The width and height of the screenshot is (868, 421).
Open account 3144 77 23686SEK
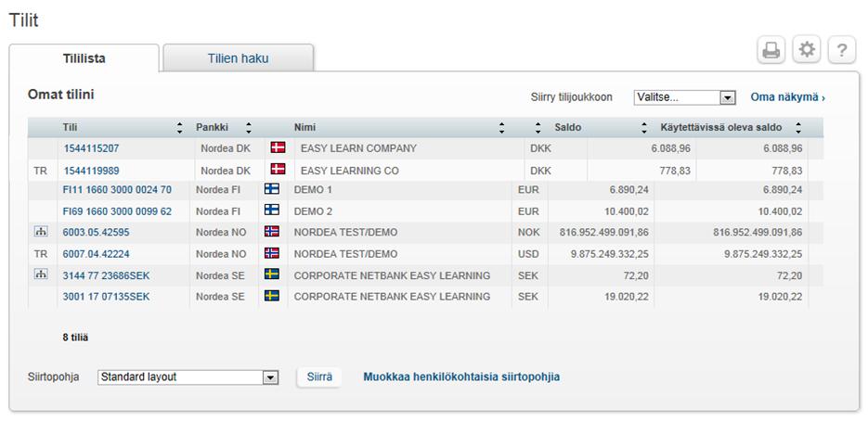pyautogui.click(x=106, y=275)
